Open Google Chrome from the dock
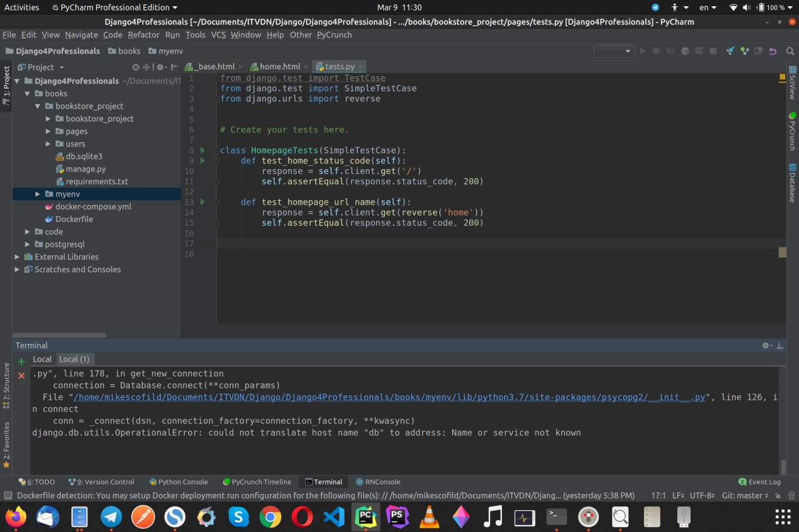799x532 pixels. click(270, 516)
